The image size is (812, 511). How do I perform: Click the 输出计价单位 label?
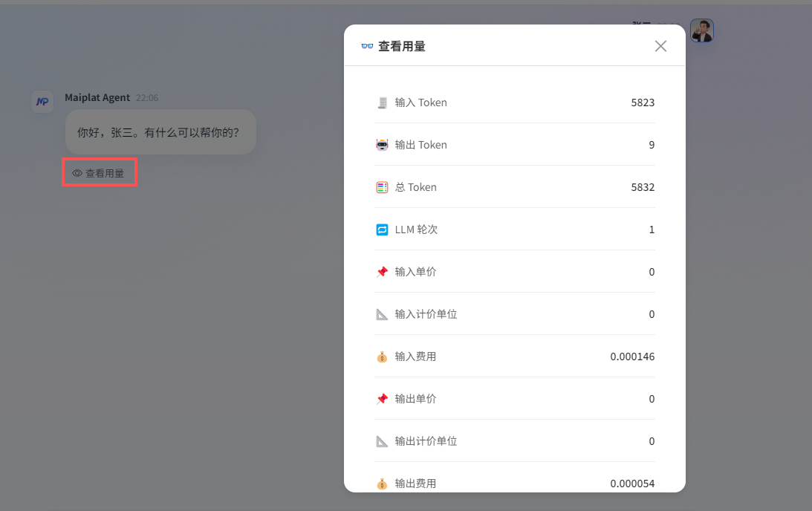(426, 441)
